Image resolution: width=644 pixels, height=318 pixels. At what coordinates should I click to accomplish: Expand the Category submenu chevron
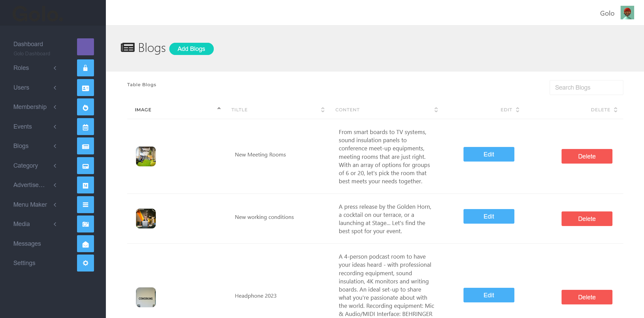[x=55, y=166]
